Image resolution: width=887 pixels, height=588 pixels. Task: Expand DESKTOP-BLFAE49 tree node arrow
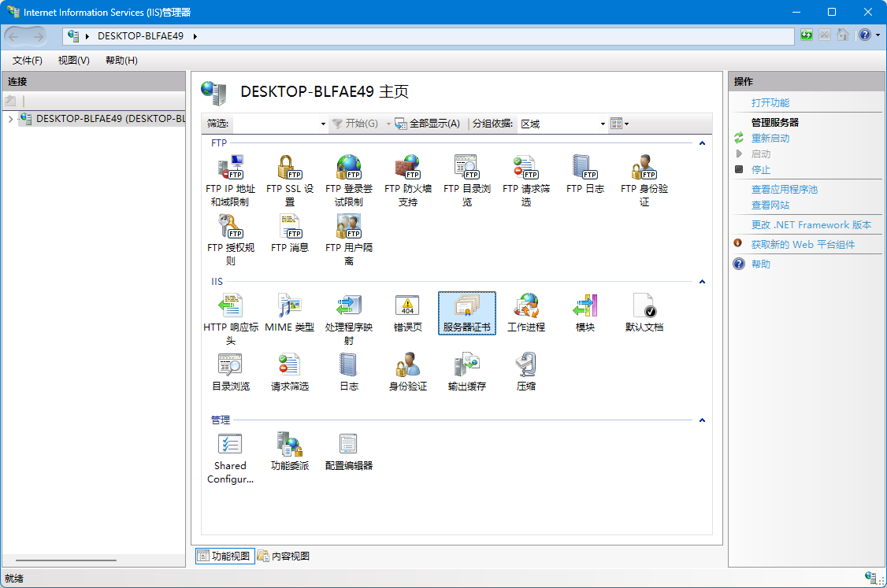coord(10,119)
